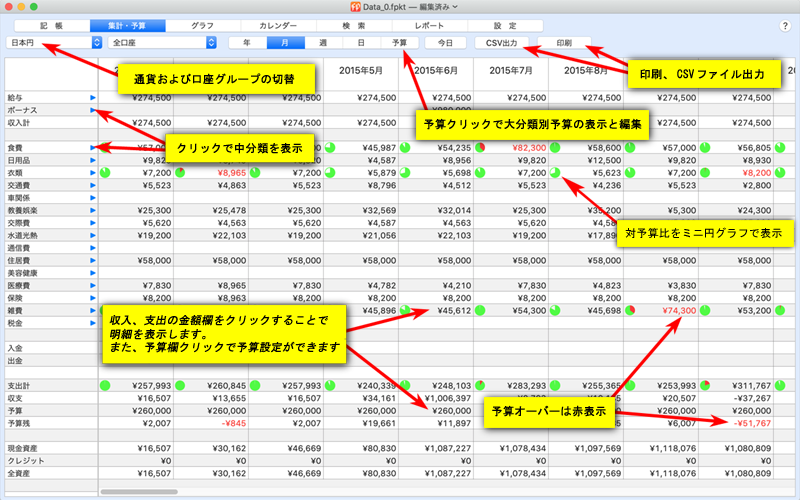800x500 pixels.
Task: Print the table with the 印刷 button
Action: (564, 43)
